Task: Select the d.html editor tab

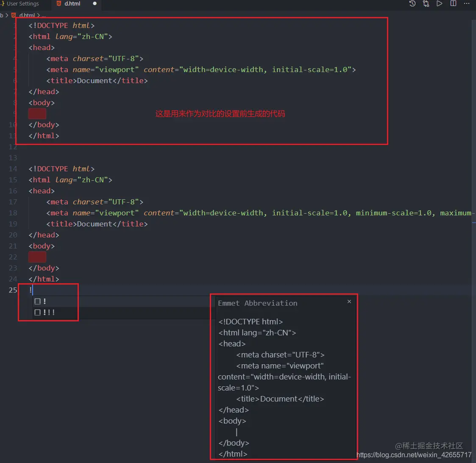Action: (x=72, y=4)
